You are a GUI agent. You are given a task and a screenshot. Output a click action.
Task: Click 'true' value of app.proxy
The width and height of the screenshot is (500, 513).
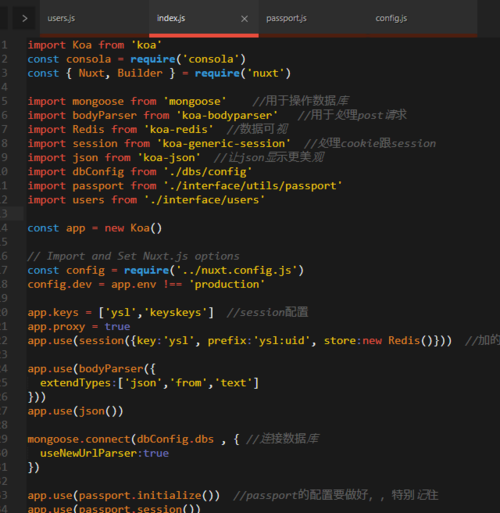(x=117, y=327)
